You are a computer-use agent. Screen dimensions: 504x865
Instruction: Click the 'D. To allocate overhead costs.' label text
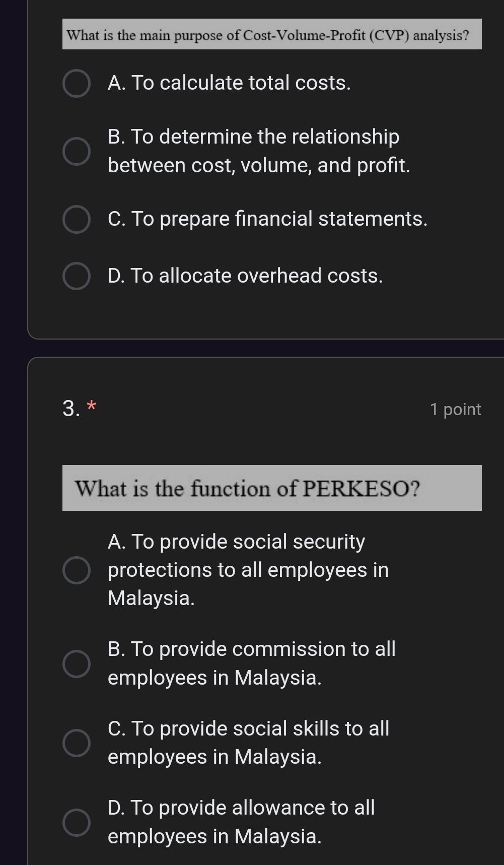tap(245, 276)
